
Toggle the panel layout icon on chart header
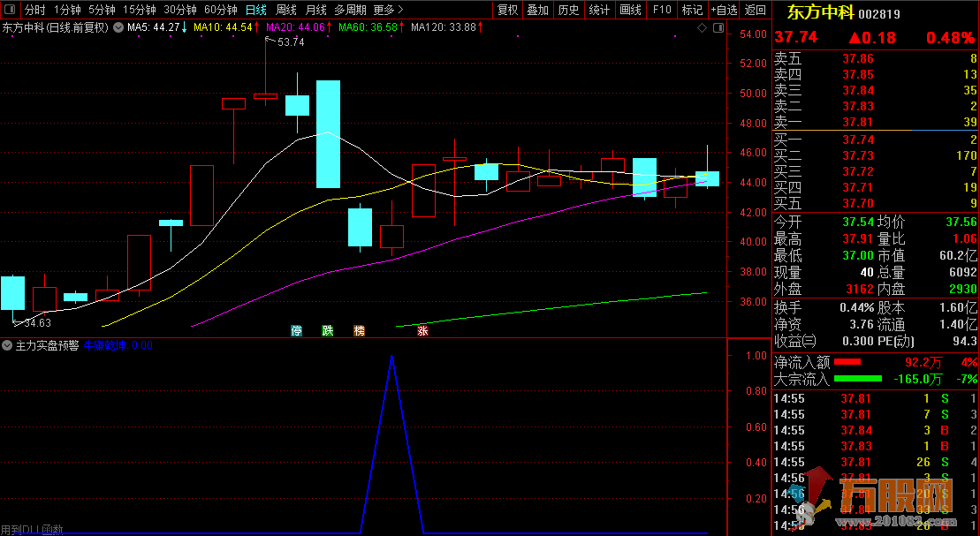tap(718, 28)
